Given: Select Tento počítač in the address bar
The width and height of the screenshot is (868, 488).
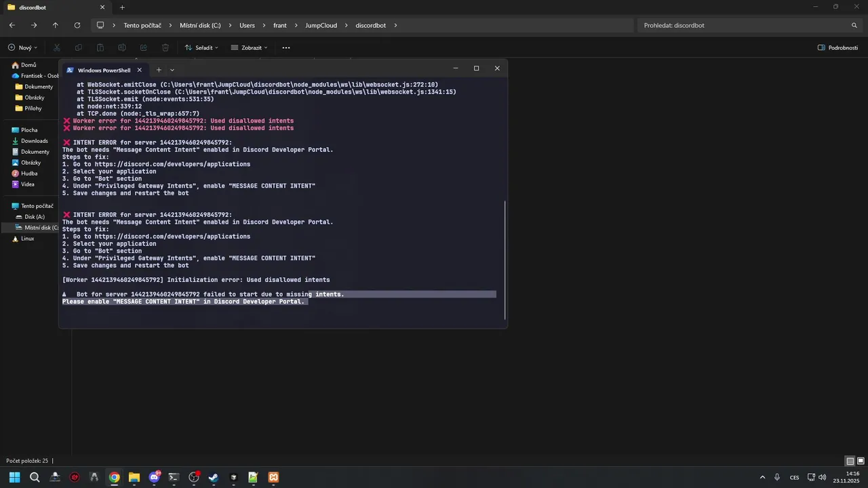Looking at the screenshot, I should [142, 25].
